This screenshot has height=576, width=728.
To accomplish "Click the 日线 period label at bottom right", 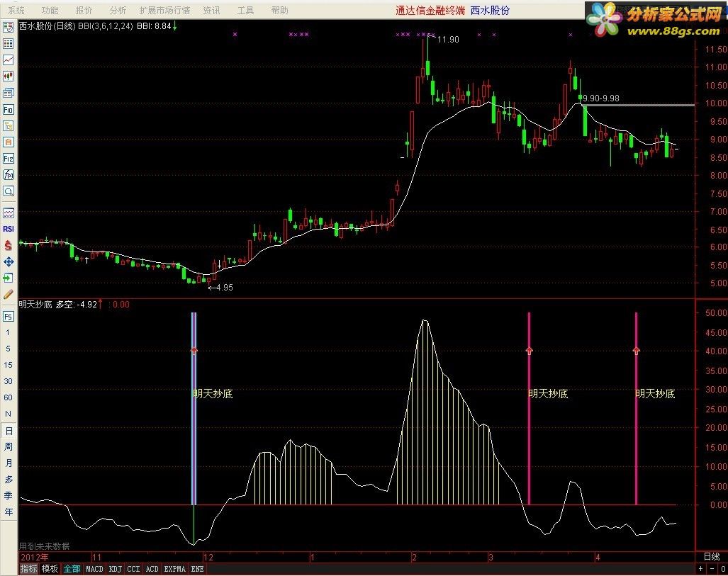I will [x=711, y=556].
